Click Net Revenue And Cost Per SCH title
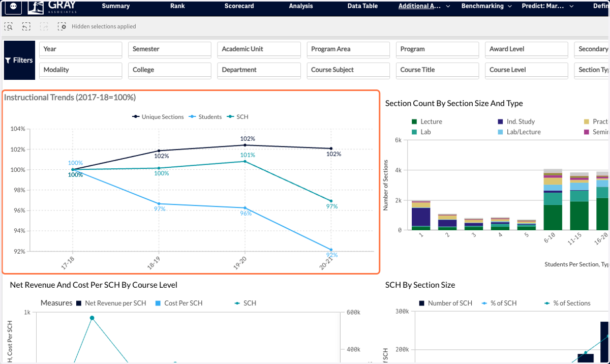This screenshot has width=610, height=364. (x=94, y=285)
